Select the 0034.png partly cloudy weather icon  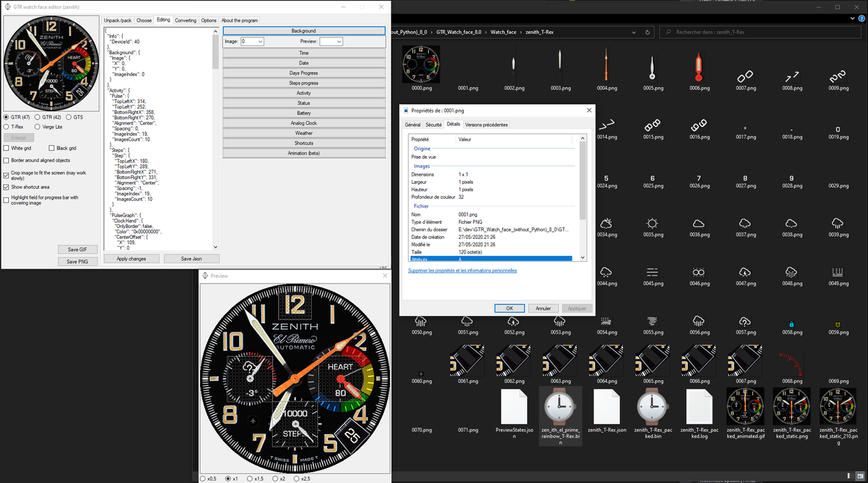coord(606,223)
